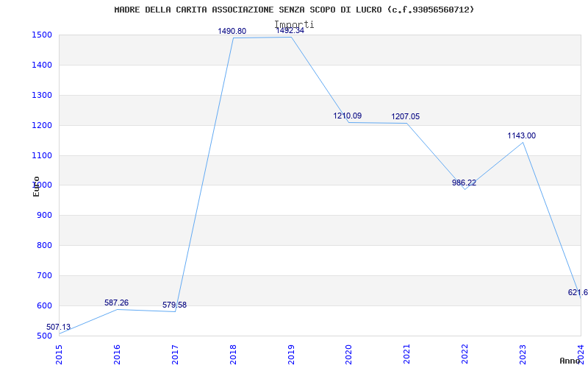The image size is (588, 368).
Task: Select the 1492.34 data label
Action: [x=290, y=30]
